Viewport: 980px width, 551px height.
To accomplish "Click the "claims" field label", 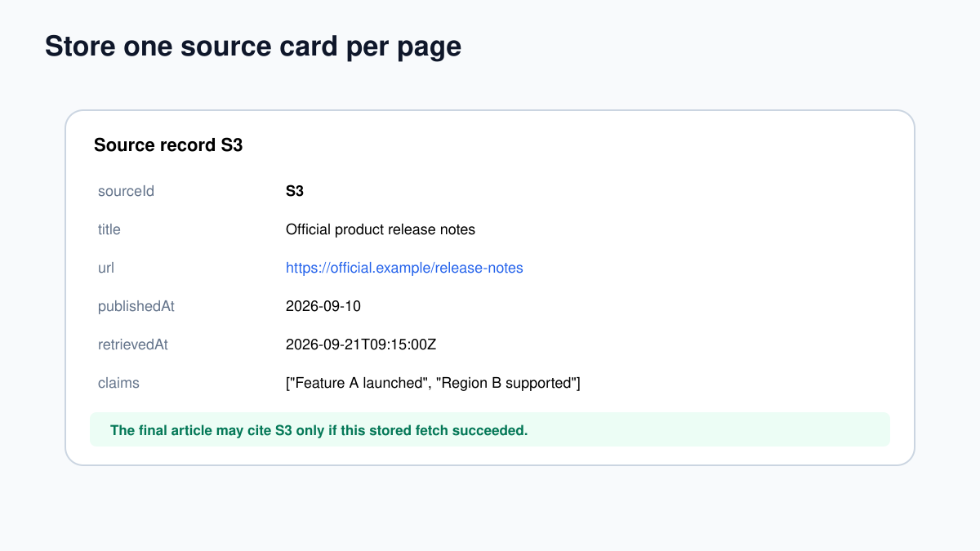I will pyautogui.click(x=118, y=383).
